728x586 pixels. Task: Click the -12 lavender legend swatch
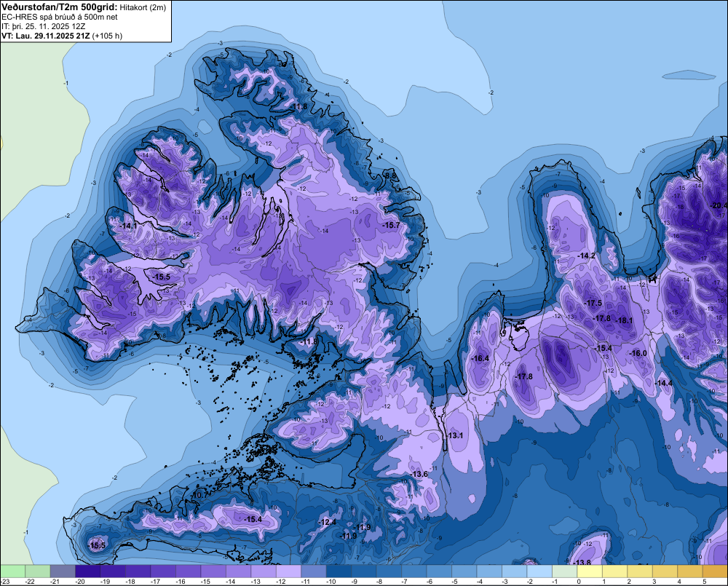click(288, 571)
